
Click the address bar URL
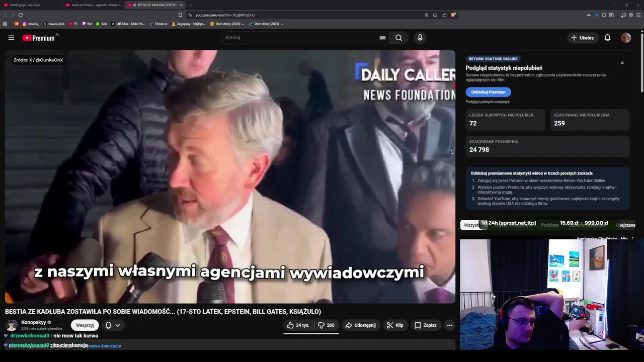click(225, 15)
